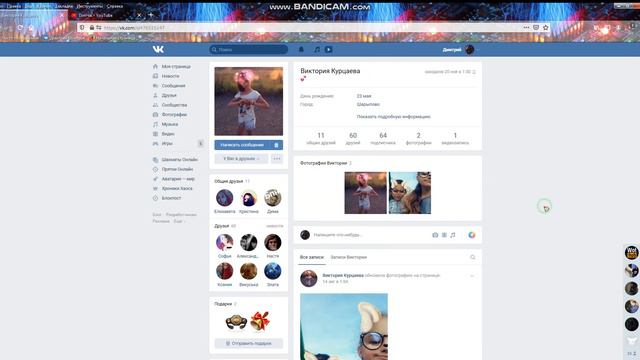This screenshot has height=360, width=640.
Task: Expand the У Вас в друзьях dropdown
Action: [x=241, y=159]
